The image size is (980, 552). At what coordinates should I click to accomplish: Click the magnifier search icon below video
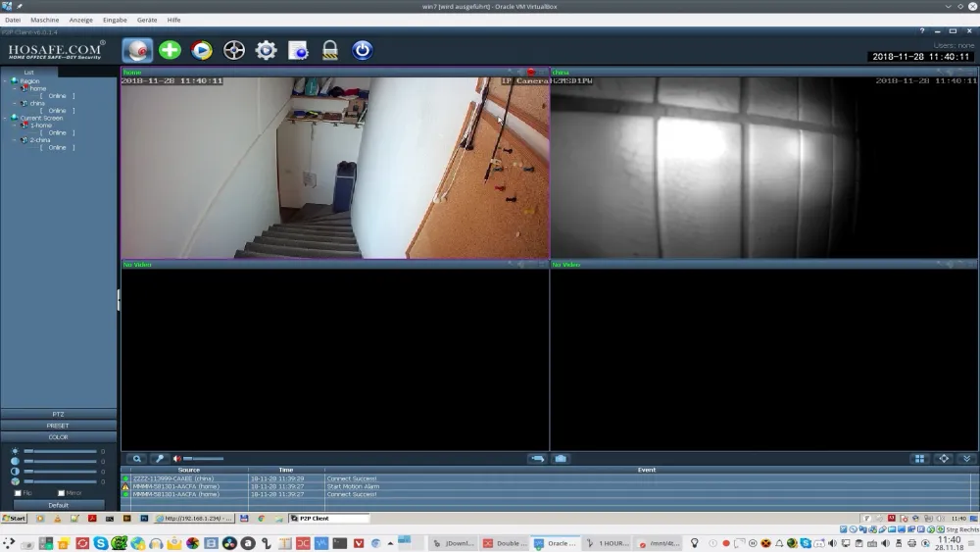click(137, 459)
